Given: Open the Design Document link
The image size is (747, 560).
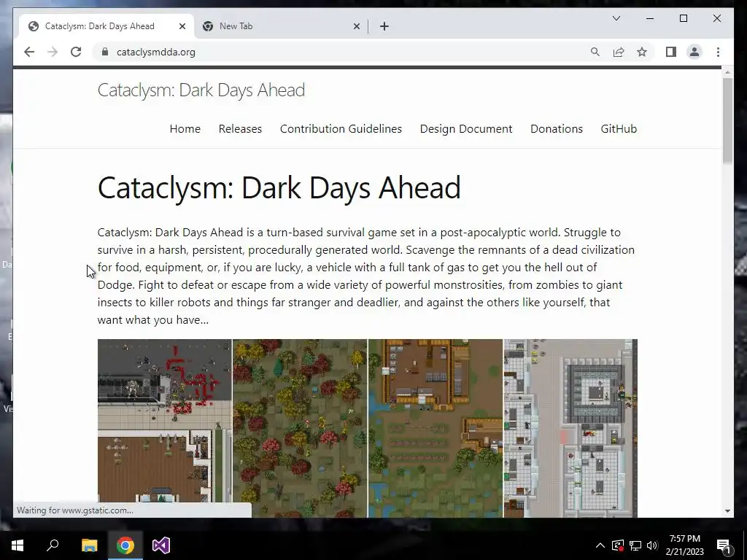Looking at the screenshot, I should pos(466,129).
